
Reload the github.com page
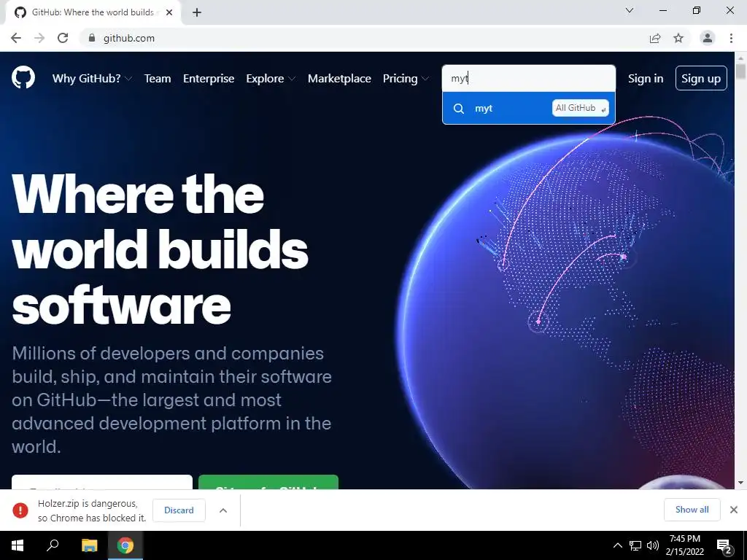(63, 38)
